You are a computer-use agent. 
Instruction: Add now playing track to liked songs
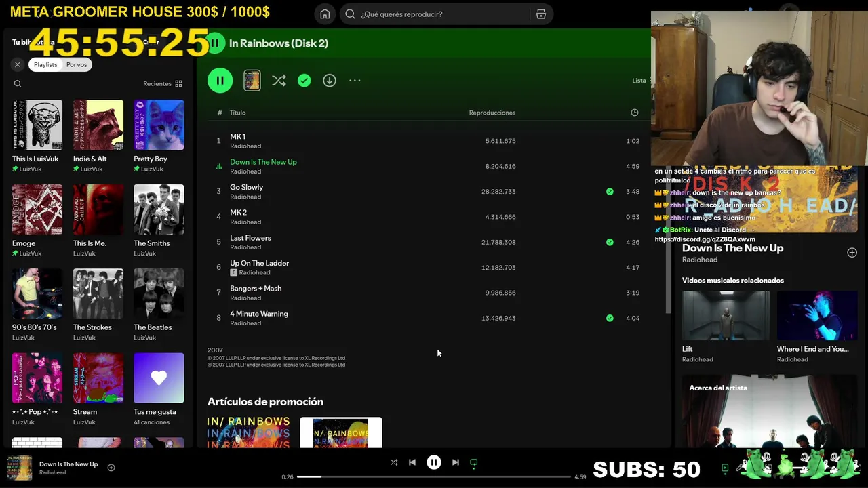pyautogui.click(x=111, y=468)
